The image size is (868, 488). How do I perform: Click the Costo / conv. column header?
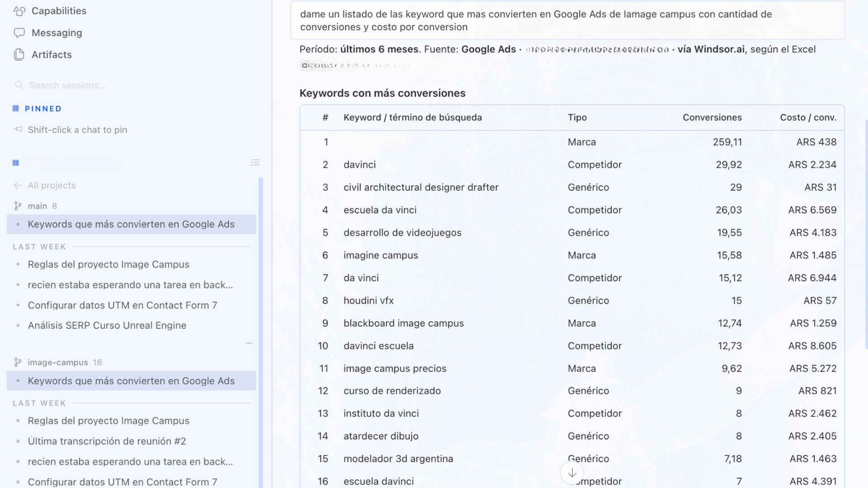point(808,117)
